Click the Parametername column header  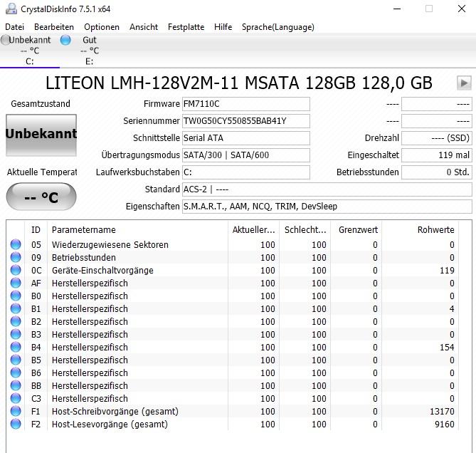point(137,230)
